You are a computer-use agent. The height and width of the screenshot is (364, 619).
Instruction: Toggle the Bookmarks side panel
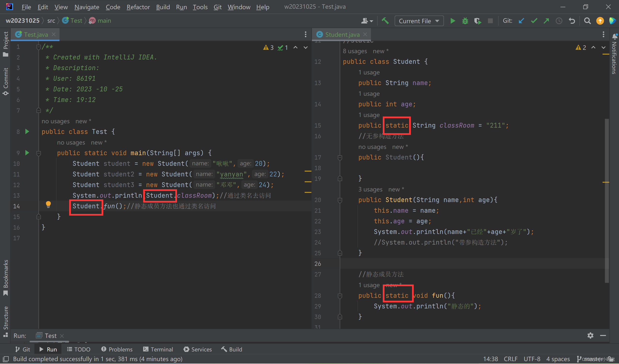[x=5, y=277]
